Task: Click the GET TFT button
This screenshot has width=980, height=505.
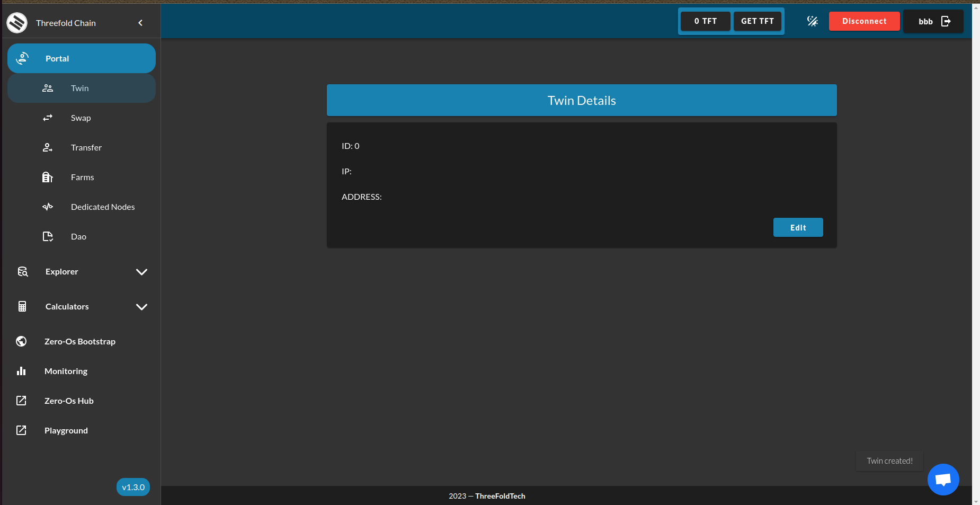Action: click(757, 21)
